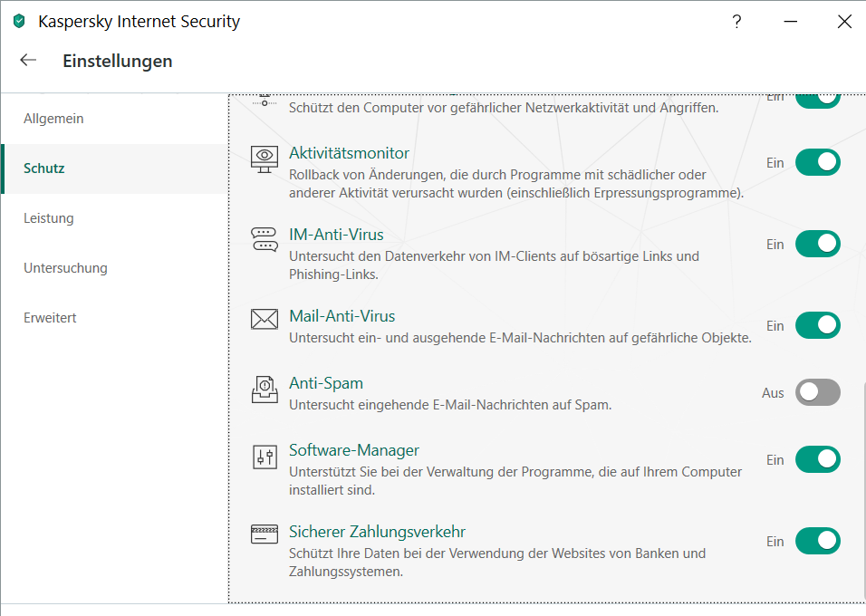Open the Anti-Spam settings link
Screen dimensions: 866x616
click(326, 383)
